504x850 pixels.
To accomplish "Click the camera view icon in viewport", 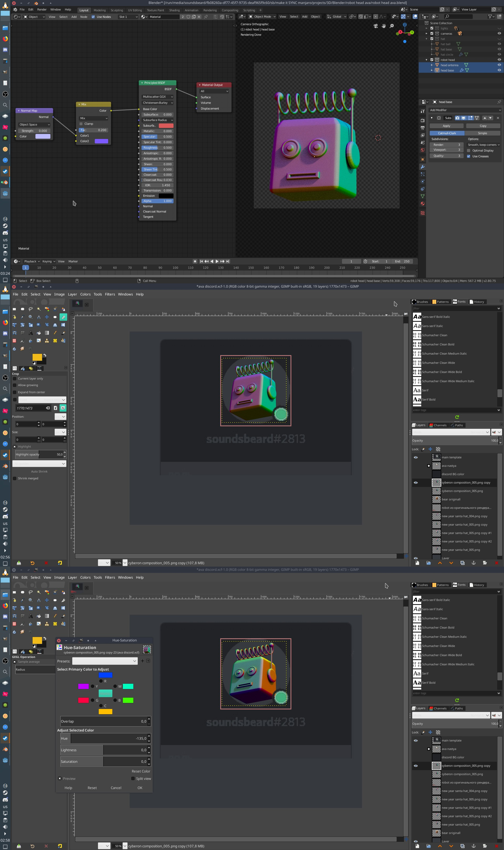I will [376, 26].
